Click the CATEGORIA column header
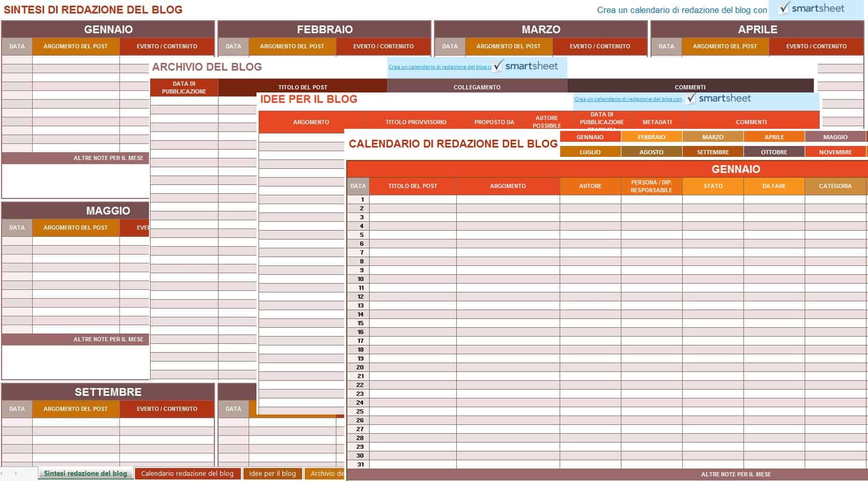 pos(835,186)
